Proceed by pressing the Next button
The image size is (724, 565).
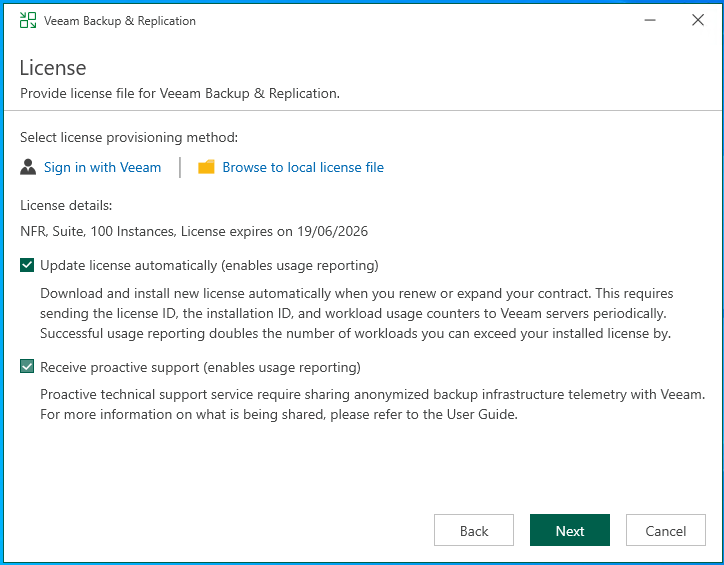[x=570, y=530]
